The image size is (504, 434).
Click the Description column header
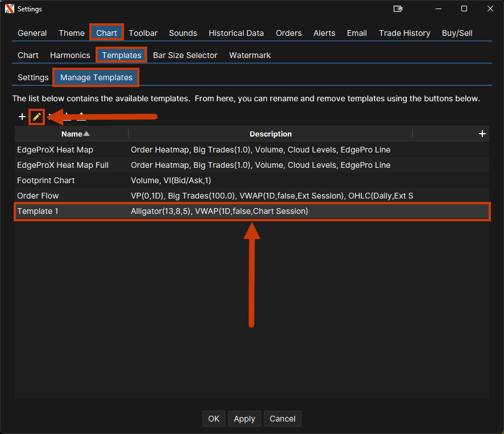[x=270, y=134]
